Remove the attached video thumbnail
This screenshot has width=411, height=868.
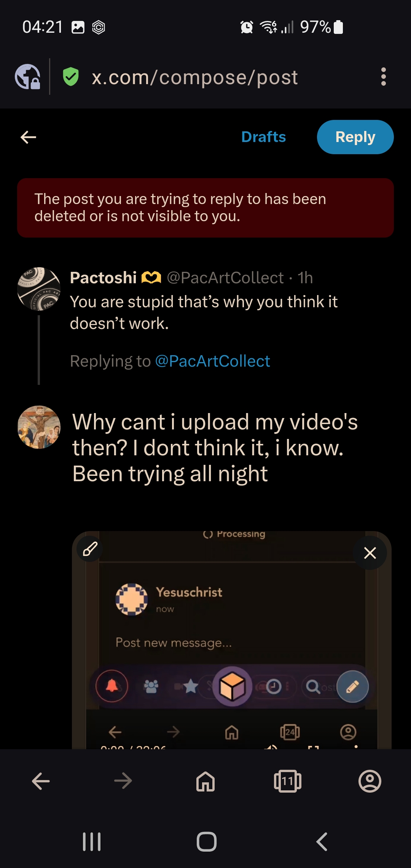(x=370, y=553)
